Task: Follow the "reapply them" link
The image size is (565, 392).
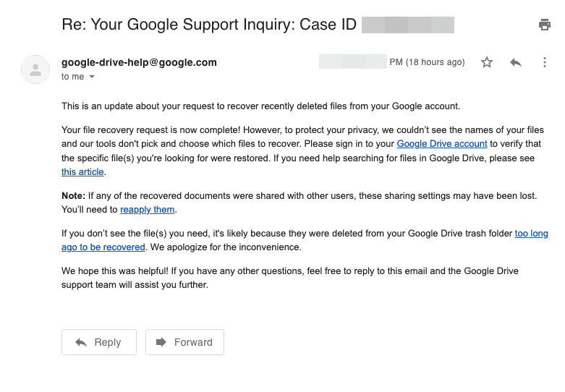Action: pyautogui.click(x=147, y=210)
